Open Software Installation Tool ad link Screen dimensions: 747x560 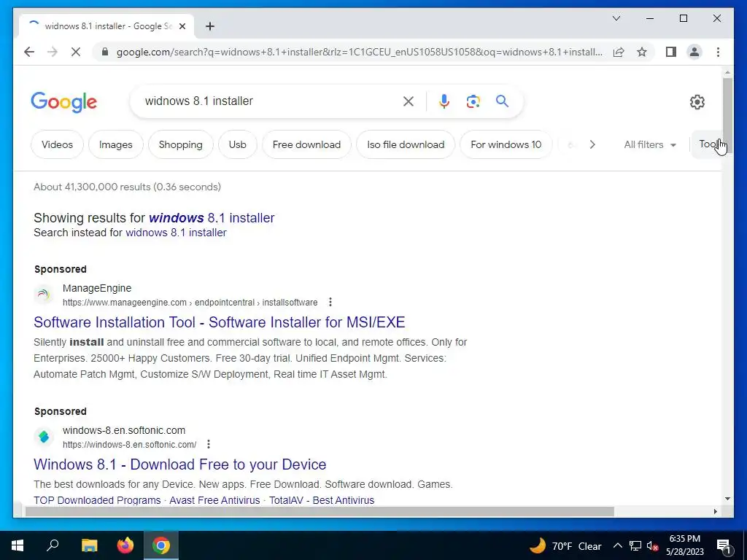(x=219, y=322)
